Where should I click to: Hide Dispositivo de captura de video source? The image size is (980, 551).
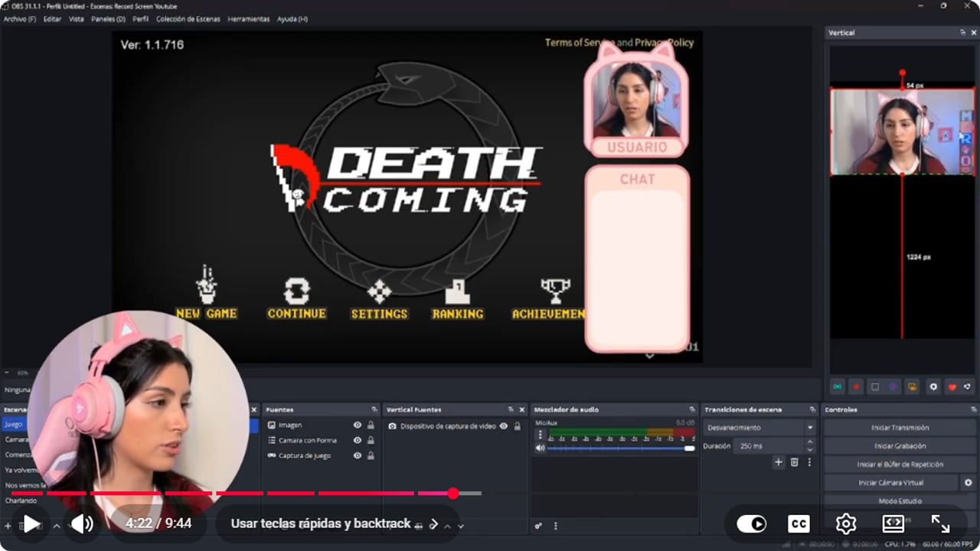coord(504,425)
